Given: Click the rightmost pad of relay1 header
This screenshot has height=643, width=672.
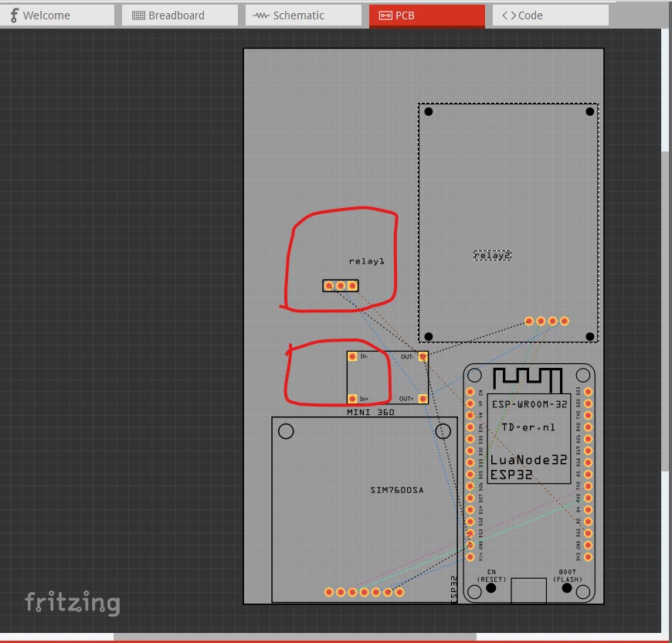Looking at the screenshot, I should pyautogui.click(x=352, y=285).
